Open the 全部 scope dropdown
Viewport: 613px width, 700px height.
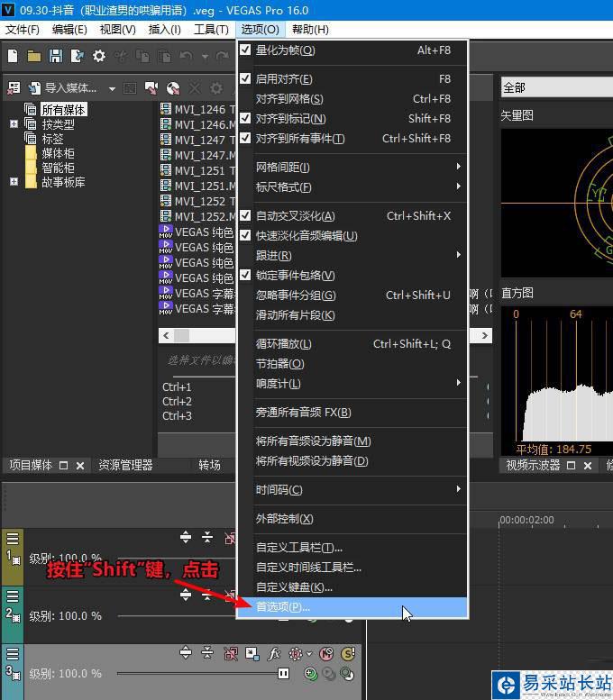click(557, 87)
